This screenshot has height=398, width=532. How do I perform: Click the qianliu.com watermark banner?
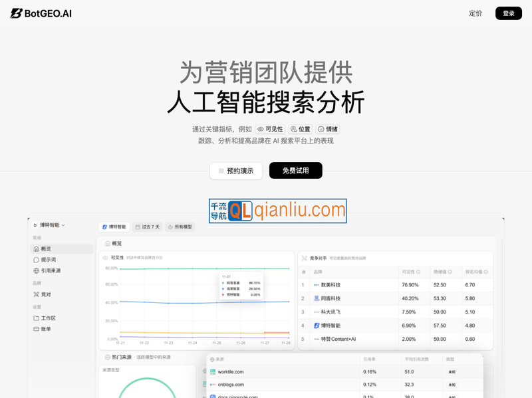click(277, 211)
